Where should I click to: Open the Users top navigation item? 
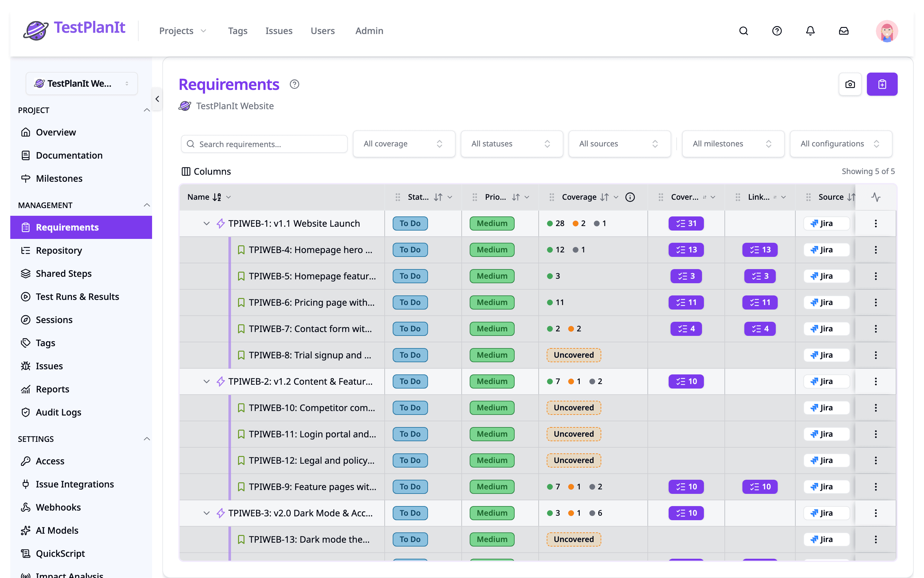click(323, 31)
